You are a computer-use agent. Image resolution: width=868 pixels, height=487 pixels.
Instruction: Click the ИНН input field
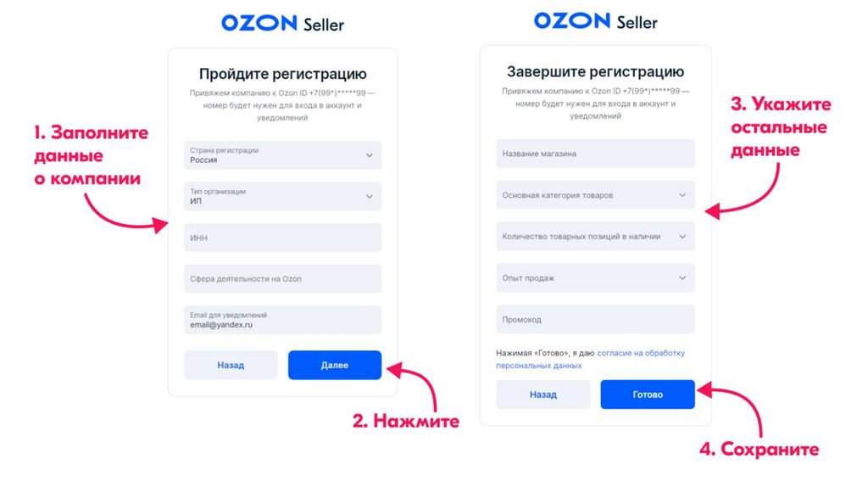click(x=282, y=238)
